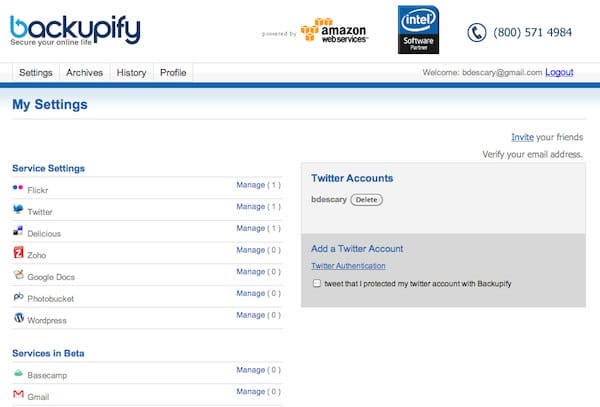The image size is (600, 407).
Task: Click the Wordpress logo icon
Action: [18, 318]
